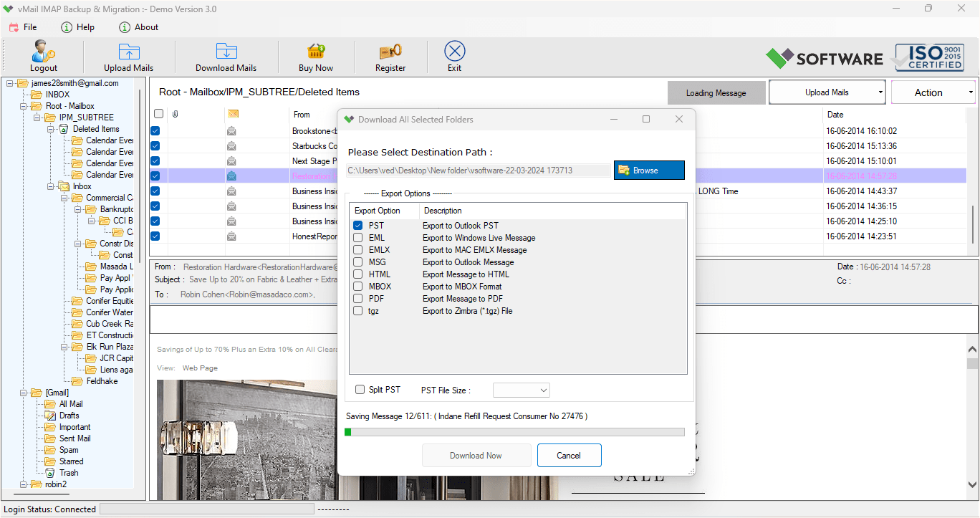980x518 pixels.
Task: Collapse the Constr Dis folder node
Action: pyautogui.click(x=78, y=244)
